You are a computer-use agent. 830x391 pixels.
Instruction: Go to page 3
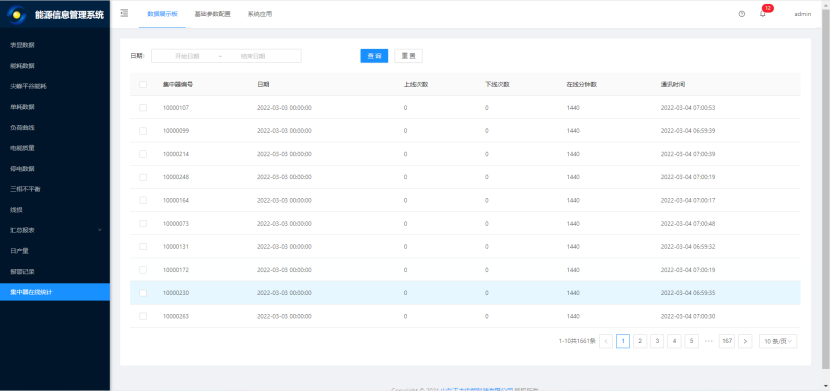657,341
